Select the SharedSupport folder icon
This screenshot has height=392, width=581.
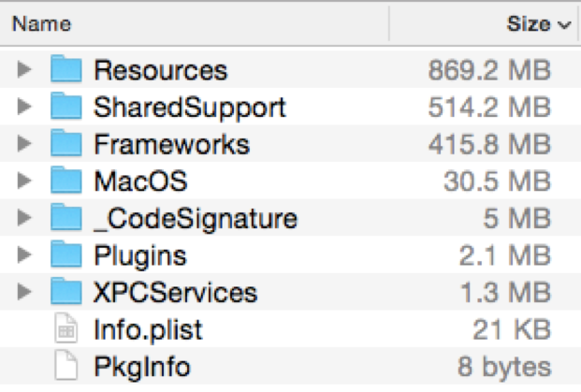65,107
